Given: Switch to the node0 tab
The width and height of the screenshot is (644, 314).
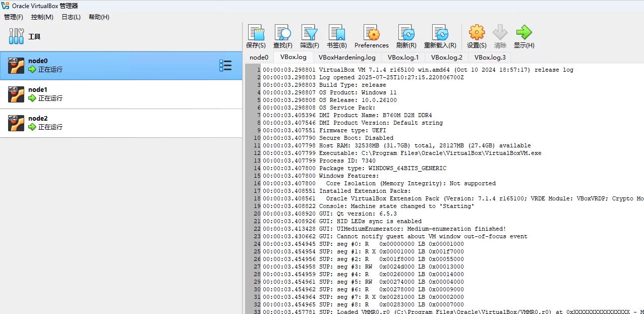Looking at the screenshot, I should point(258,57).
